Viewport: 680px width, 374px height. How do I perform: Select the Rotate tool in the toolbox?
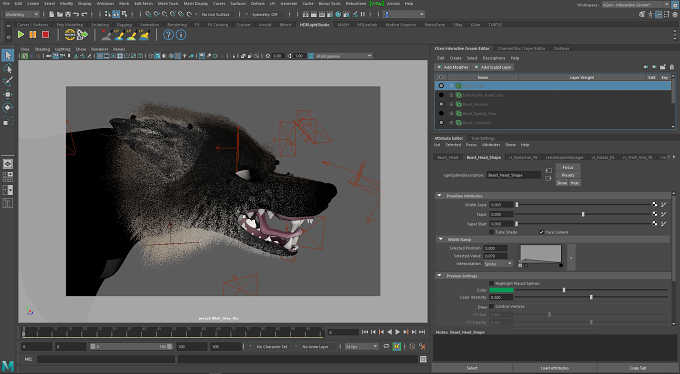coord(8,108)
